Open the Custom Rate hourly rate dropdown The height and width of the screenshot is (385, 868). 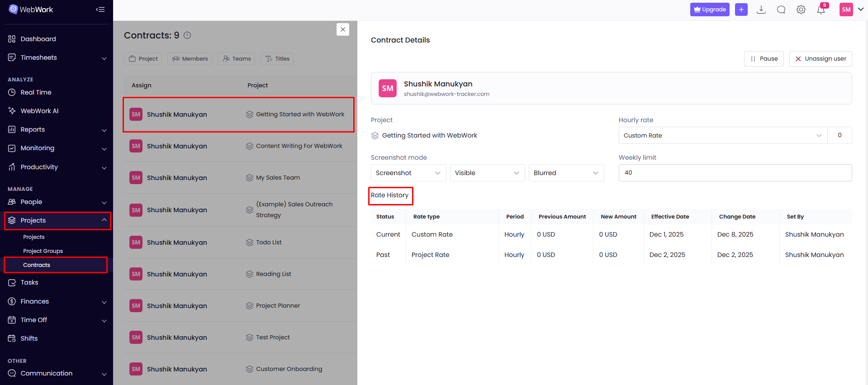pos(722,135)
